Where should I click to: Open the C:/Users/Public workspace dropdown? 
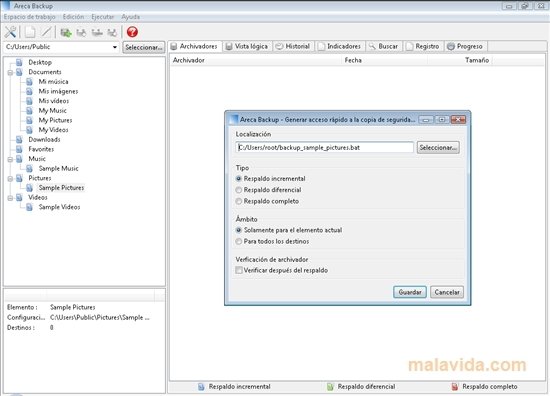115,47
